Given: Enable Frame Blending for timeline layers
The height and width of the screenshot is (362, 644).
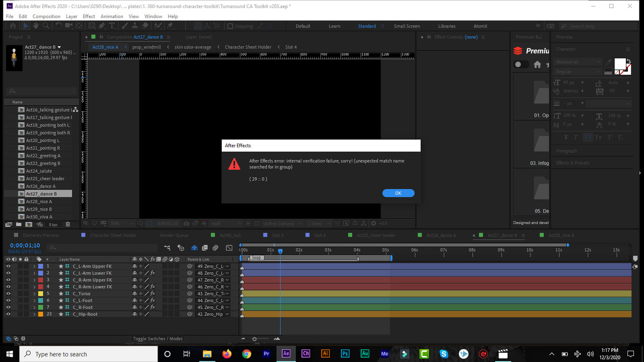Looking at the screenshot, I should pyautogui.click(x=205, y=248).
